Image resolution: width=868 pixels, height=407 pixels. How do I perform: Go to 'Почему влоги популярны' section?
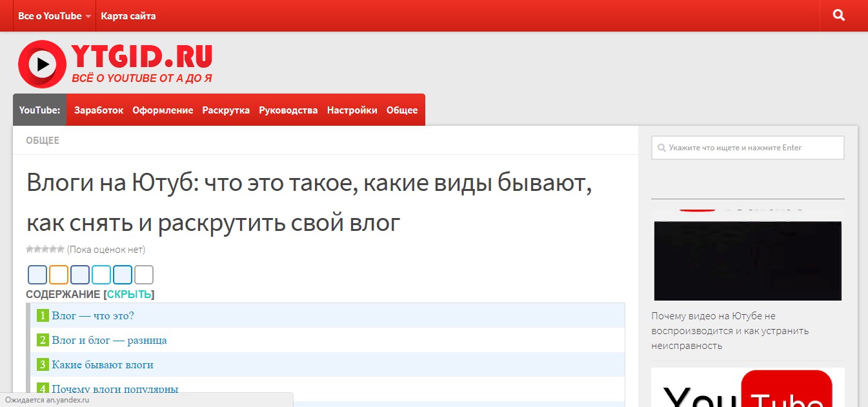click(115, 389)
